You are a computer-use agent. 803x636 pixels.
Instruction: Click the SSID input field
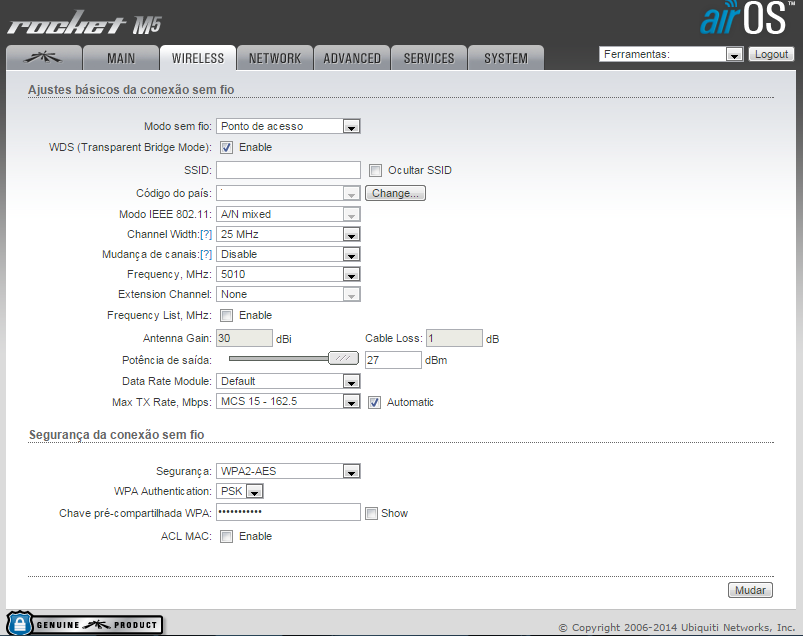point(288,170)
